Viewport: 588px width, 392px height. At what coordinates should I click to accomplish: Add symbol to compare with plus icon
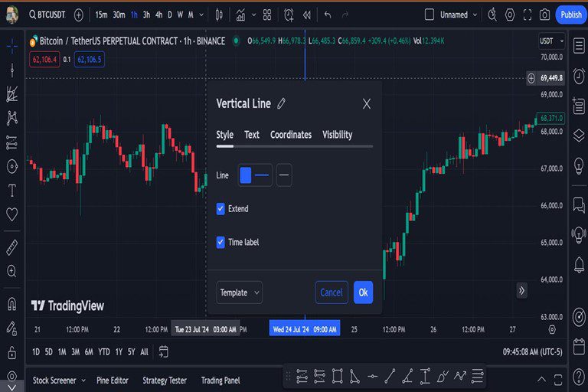(79, 15)
